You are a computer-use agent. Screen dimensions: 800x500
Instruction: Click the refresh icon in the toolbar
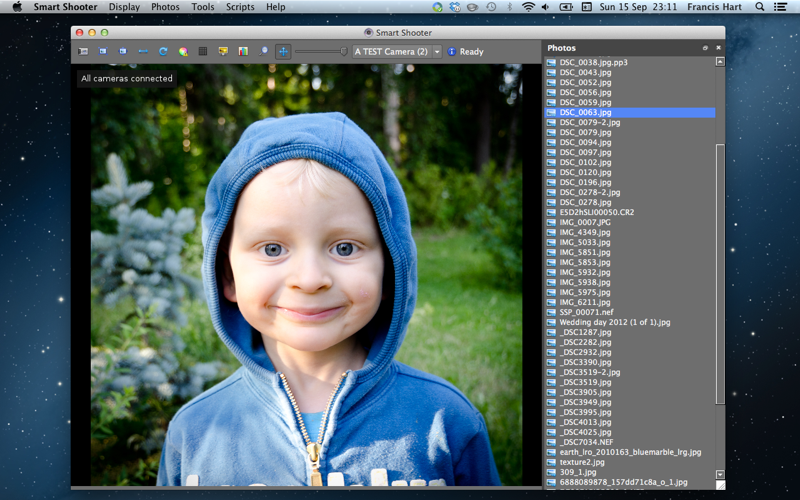click(x=162, y=51)
